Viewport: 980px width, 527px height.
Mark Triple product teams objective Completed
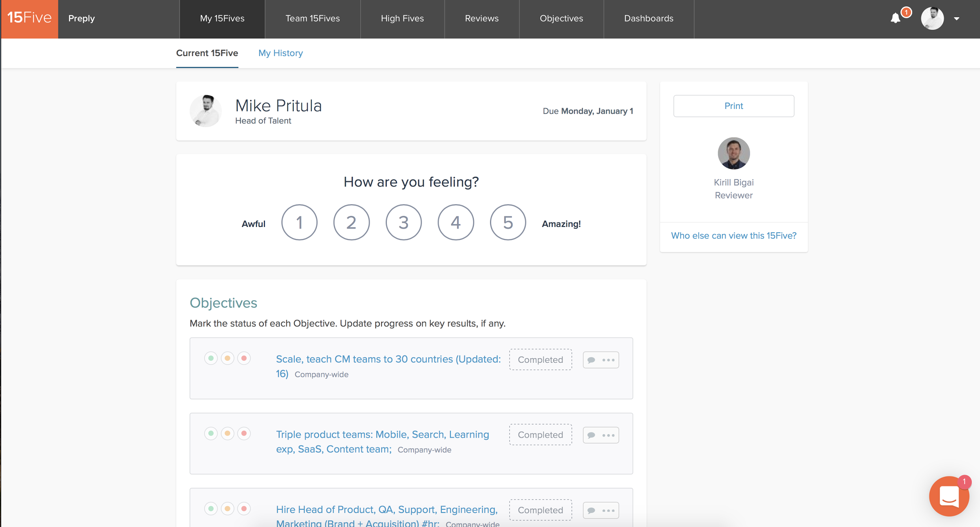tap(540, 435)
